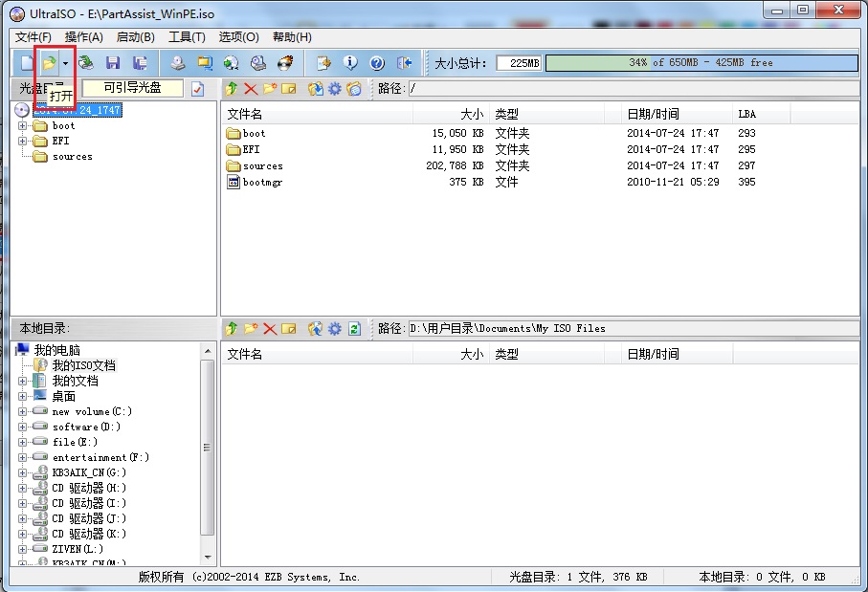Go up one level with the green arrow
This screenshot has height=592, width=868.
(x=230, y=87)
